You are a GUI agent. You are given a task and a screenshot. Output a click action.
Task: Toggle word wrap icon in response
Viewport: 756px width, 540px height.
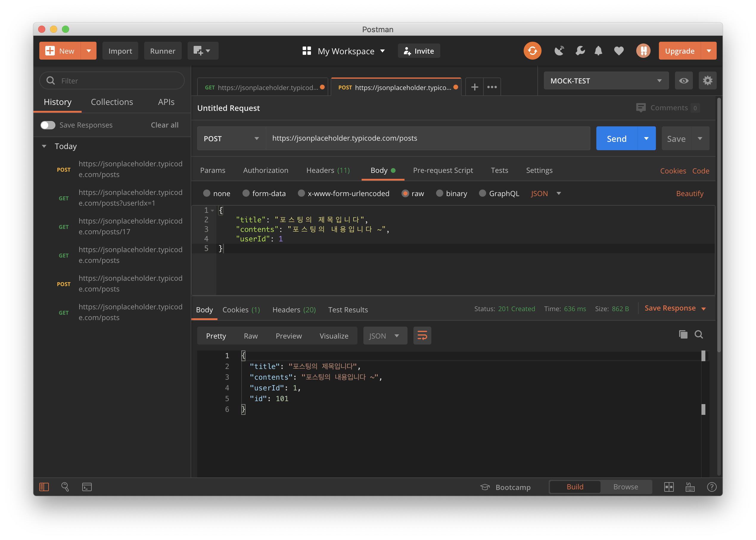pyautogui.click(x=422, y=336)
